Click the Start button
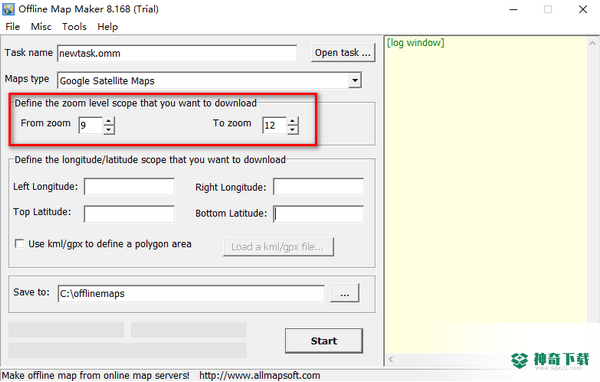600x382 pixels. point(324,341)
